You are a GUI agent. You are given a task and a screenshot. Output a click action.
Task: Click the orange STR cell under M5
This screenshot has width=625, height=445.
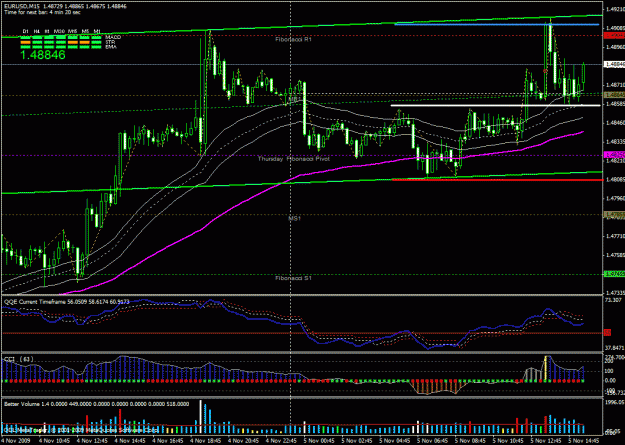(85, 42)
